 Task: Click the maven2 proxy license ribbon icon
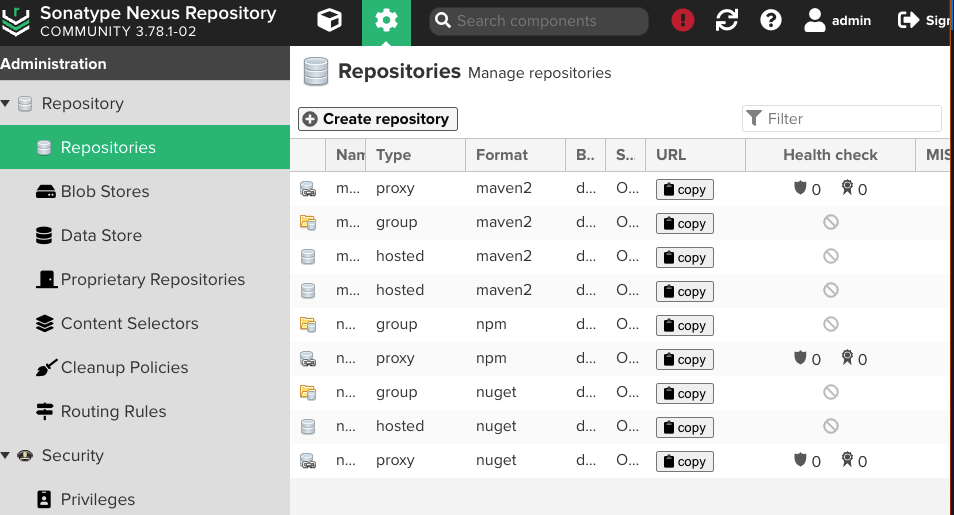pos(847,187)
